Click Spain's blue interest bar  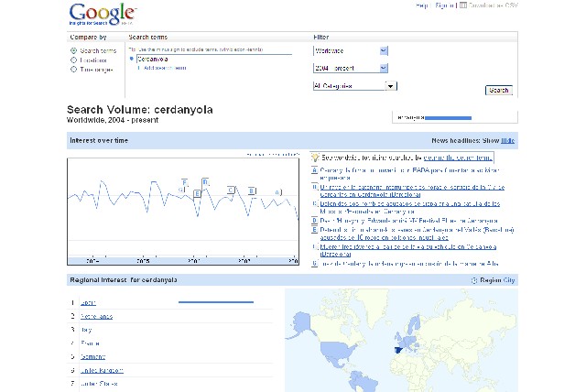pyautogui.click(x=216, y=302)
